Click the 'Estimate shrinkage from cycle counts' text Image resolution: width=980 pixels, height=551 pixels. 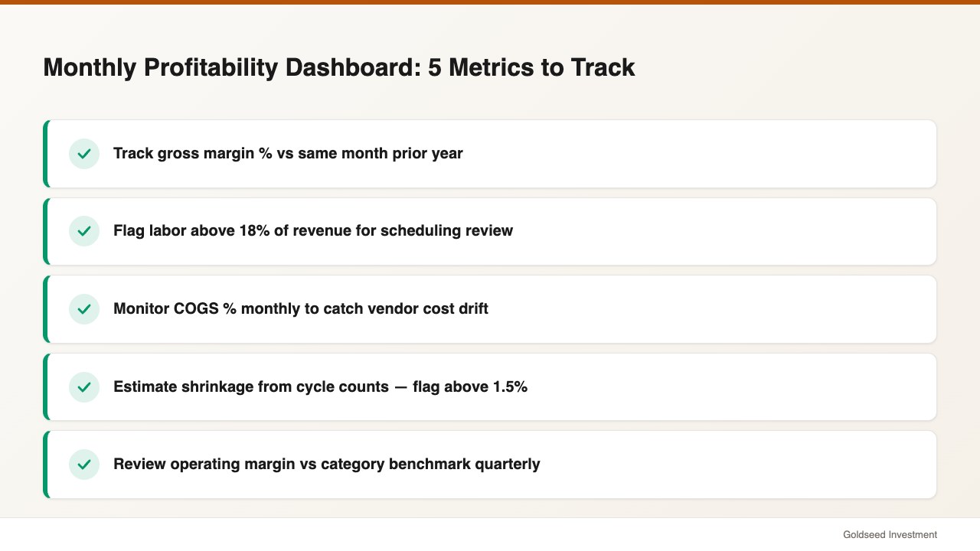[x=320, y=386]
